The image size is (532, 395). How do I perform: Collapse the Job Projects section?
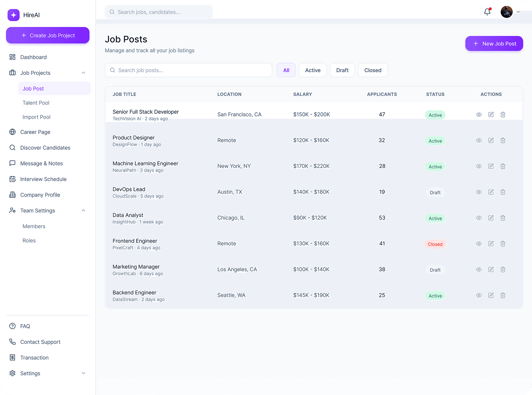(84, 73)
